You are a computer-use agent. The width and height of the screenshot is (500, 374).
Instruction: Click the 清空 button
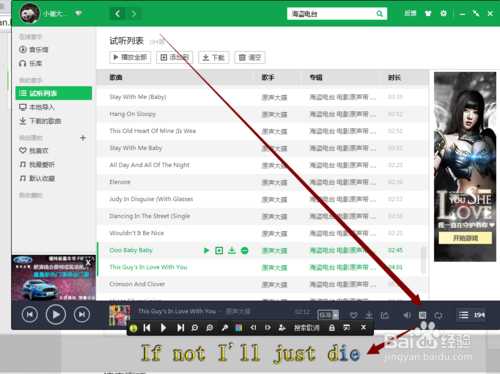250,57
